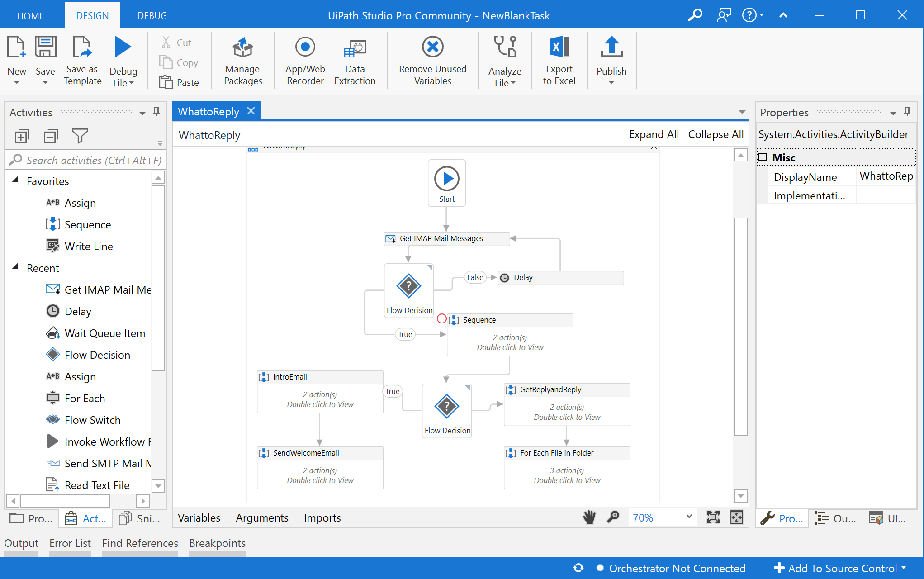Open the Variables panel tab
Image resolution: width=924 pixels, height=579 pixels.
click(x=199, y=518)
